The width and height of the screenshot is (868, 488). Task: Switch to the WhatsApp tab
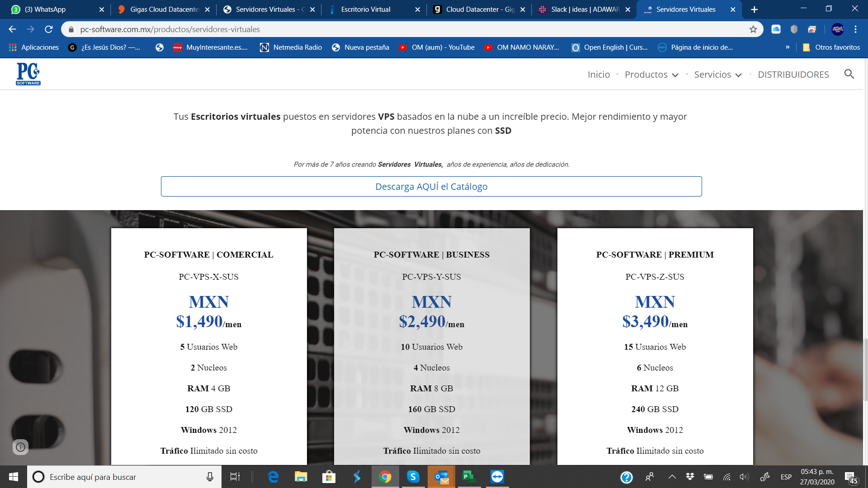coord(45,9)
